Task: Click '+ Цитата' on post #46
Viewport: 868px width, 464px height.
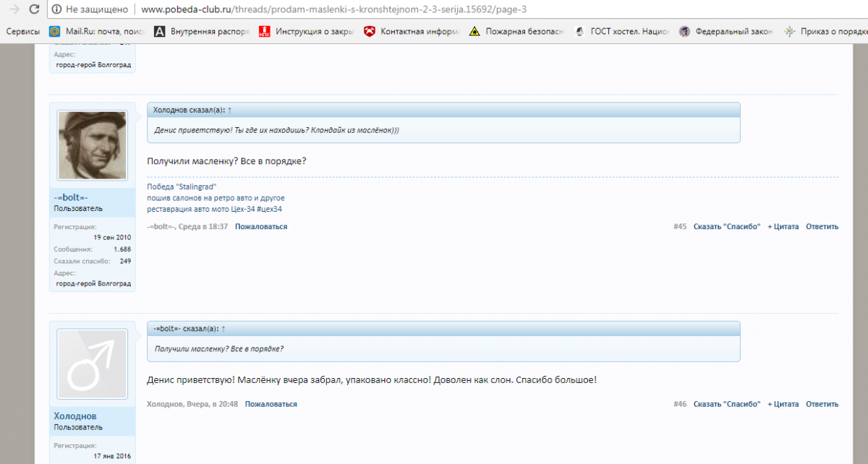Action: click(783, 405)
